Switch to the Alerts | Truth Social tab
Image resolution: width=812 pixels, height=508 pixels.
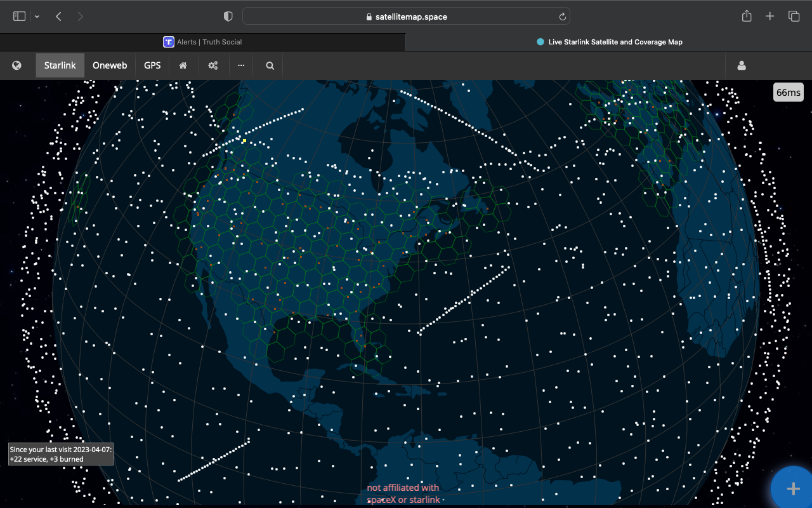coord(202,42)
